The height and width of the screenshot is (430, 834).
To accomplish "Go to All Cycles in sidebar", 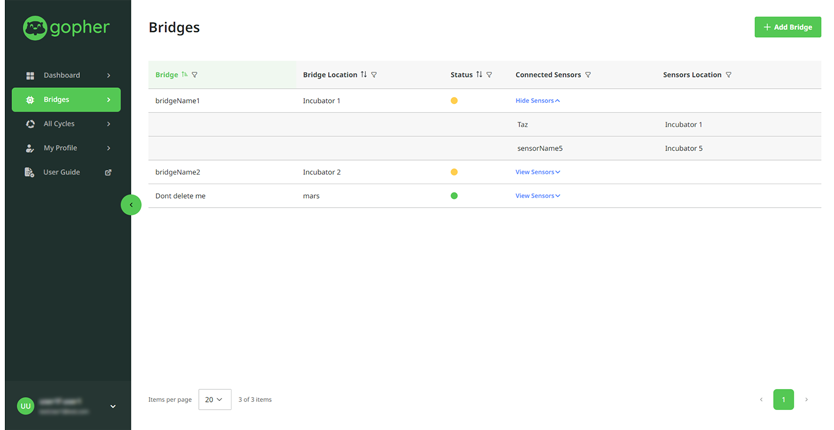I will tap(67, 124).
